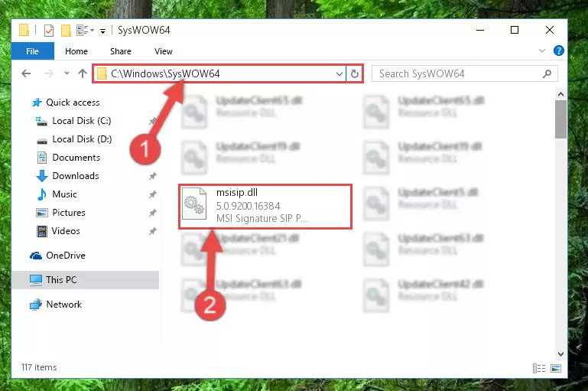Open the View ribbon tab
Screen dimensions: 588x391
pyautogui.click(x=163, y=51)
